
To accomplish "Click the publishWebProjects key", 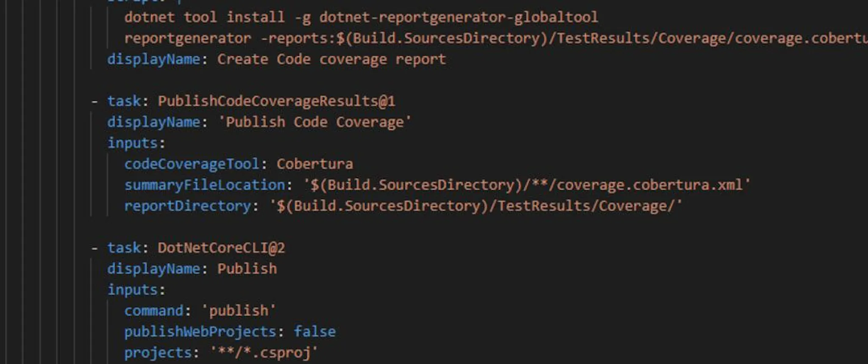I will click(x=200, y=332).
